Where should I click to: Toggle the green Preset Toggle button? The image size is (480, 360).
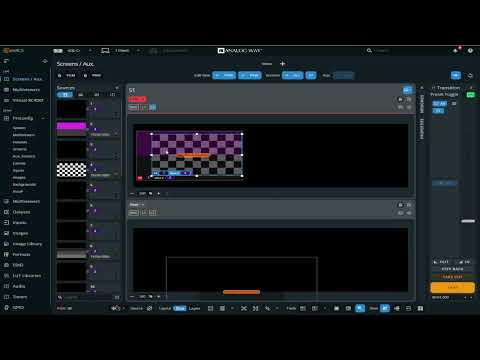pos(470,95)
